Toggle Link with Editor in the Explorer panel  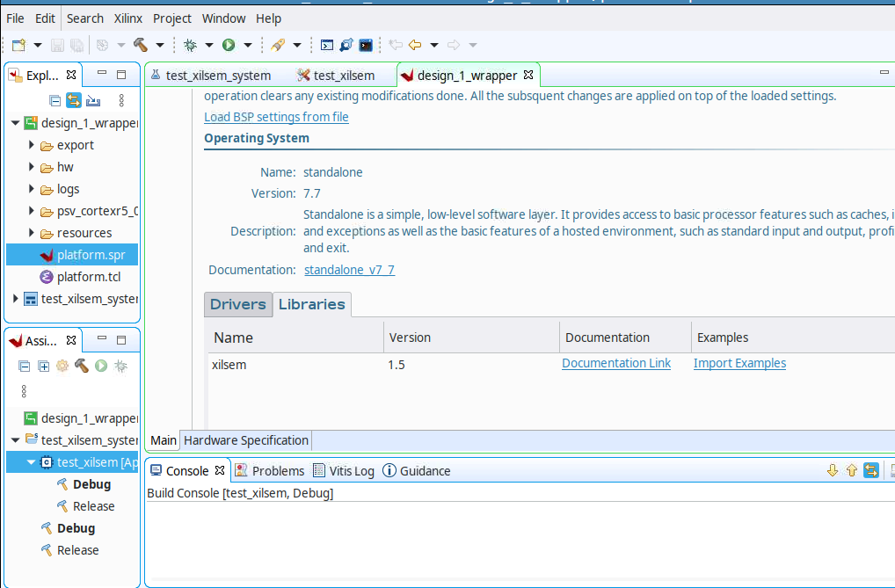(x=74, y=100)
